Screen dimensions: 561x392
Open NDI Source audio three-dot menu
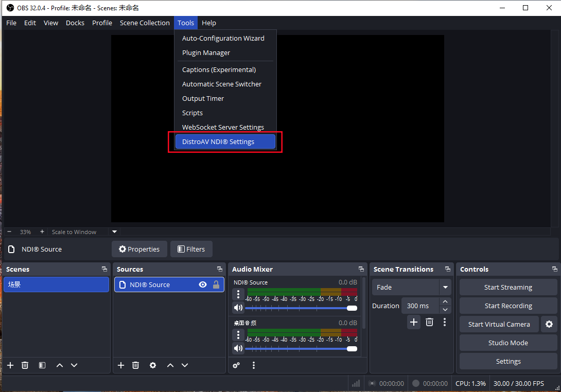[238, 294]
